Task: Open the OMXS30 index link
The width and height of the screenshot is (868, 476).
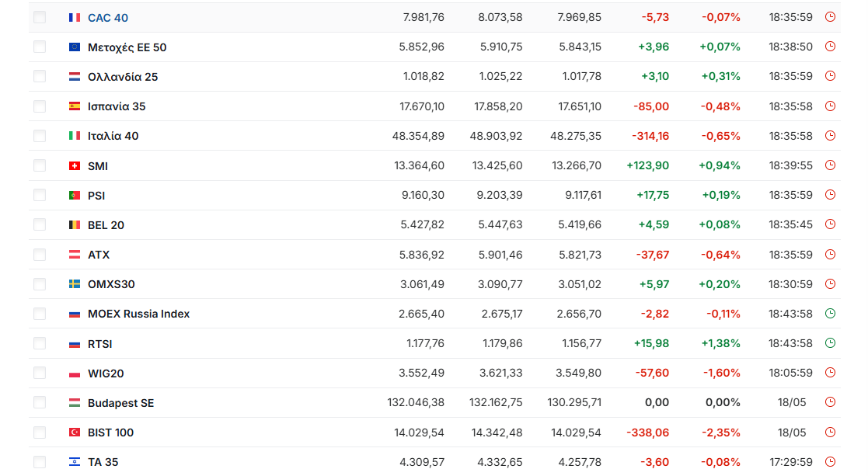Action: tap(111, 284)
